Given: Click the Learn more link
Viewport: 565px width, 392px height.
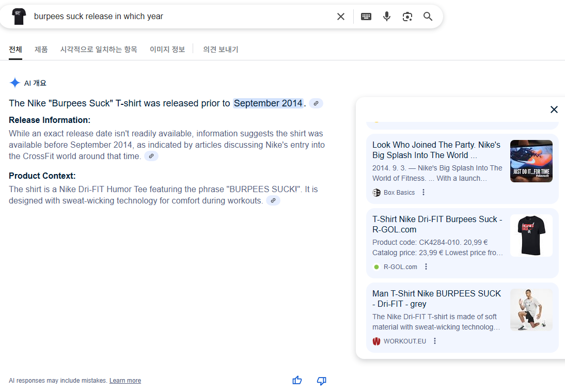Looking at the screenshot, I should (x=125, y=381).
